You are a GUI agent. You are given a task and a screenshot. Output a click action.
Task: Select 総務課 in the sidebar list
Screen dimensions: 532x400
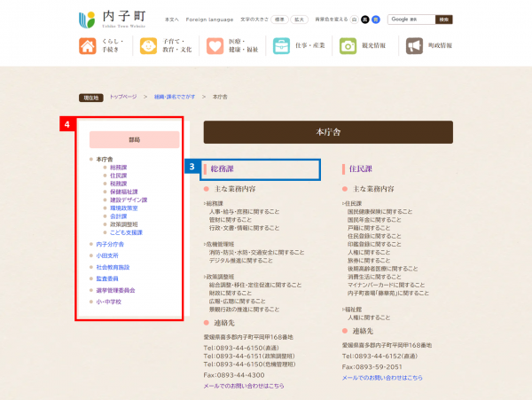(119, 168)
